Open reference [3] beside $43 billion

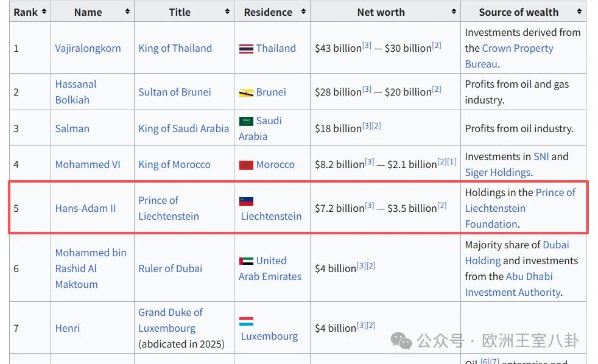[367, 46]
